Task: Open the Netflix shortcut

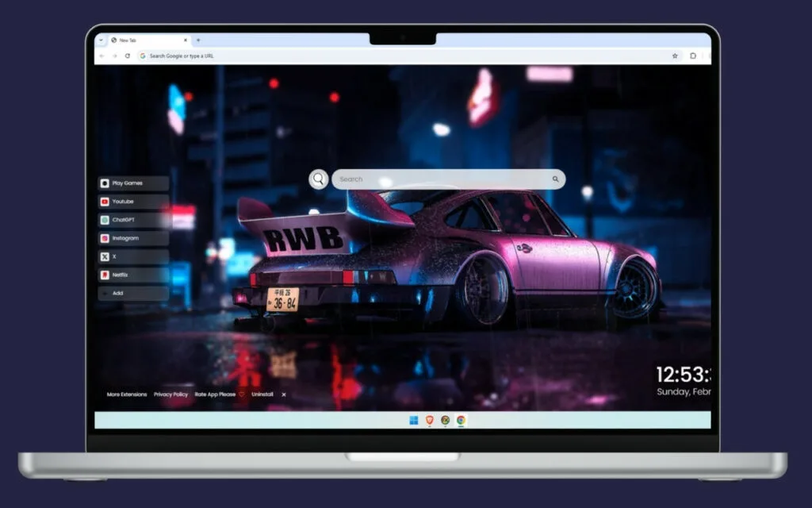Action: point(133,275)
